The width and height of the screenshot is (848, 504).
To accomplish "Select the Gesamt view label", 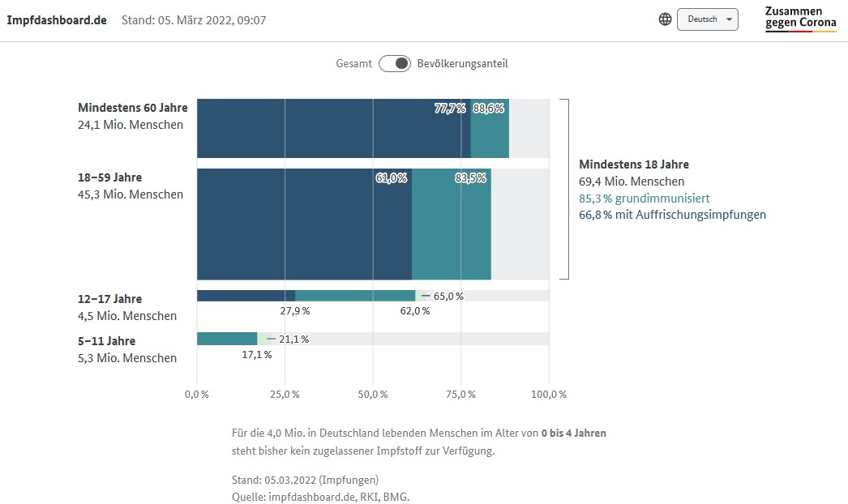I will point(354,63).
